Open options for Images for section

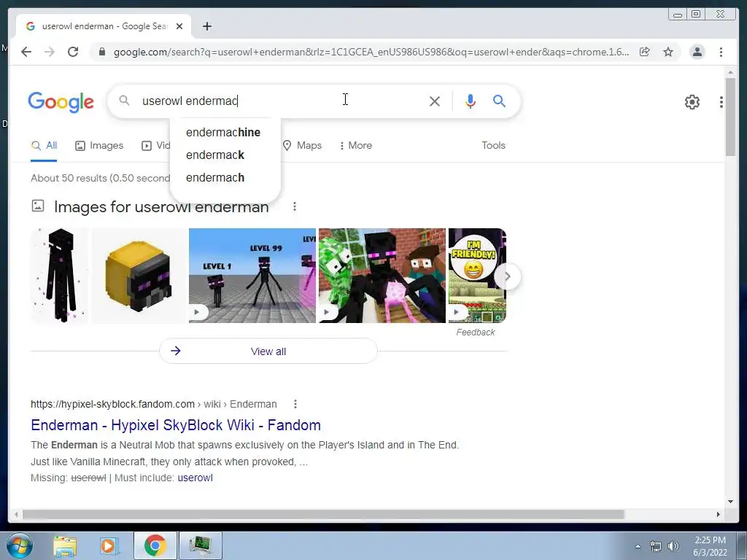tap(295, 206)
